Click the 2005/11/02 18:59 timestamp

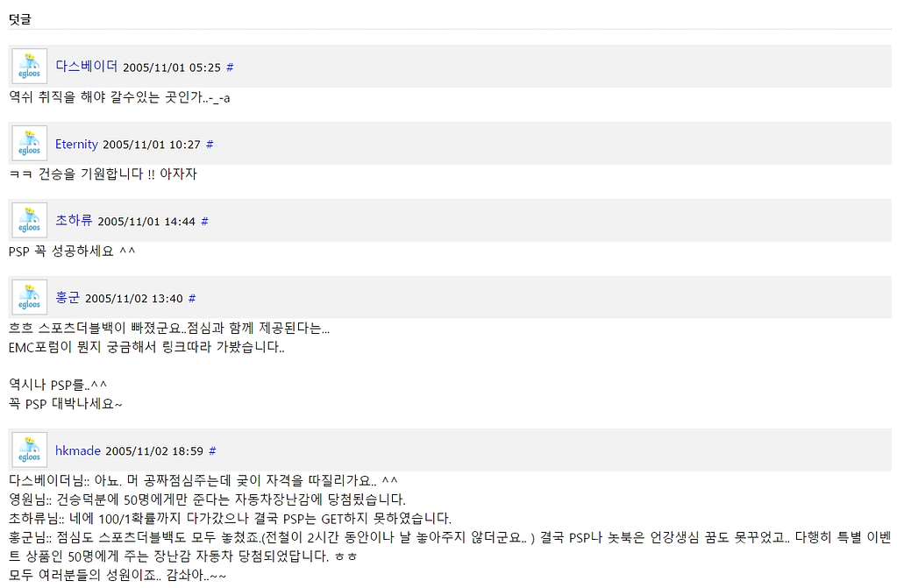pyautogui.click(x=154, y=451)
